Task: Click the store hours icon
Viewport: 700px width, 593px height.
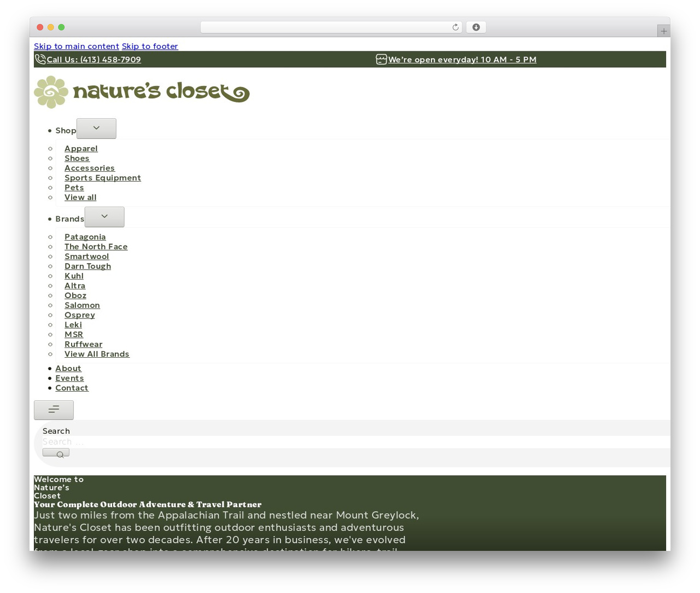Action: click(382, 59)
